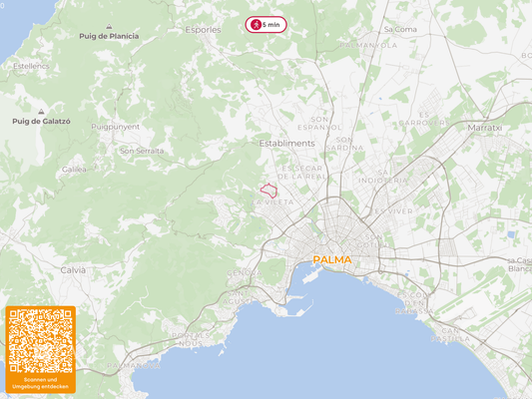Select the Calvià town label

pos(73,270)
